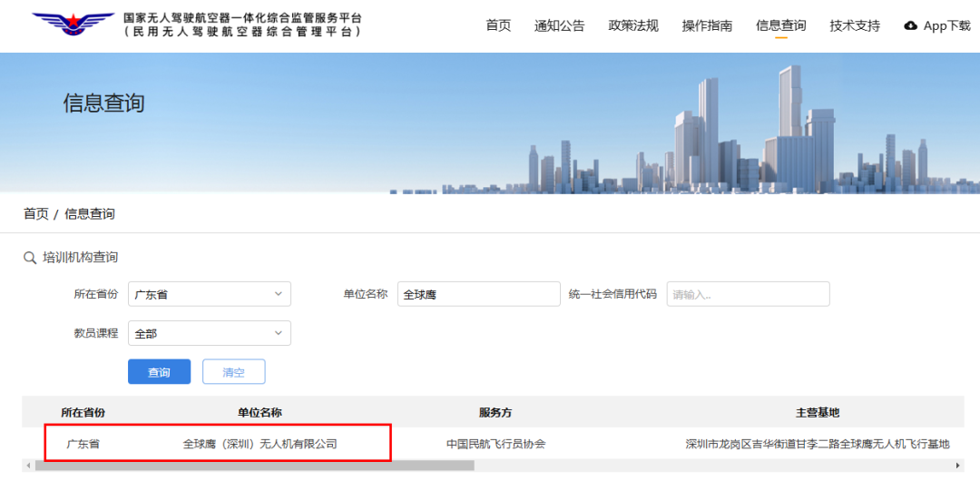
Task: Open the 首页 navigation item
Action: click(x=498, y=25)
